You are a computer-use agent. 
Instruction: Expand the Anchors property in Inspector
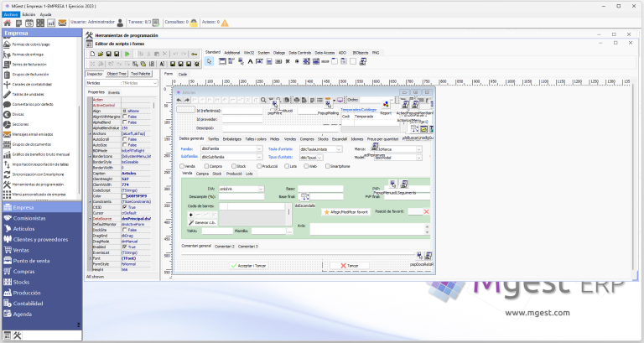90,133
